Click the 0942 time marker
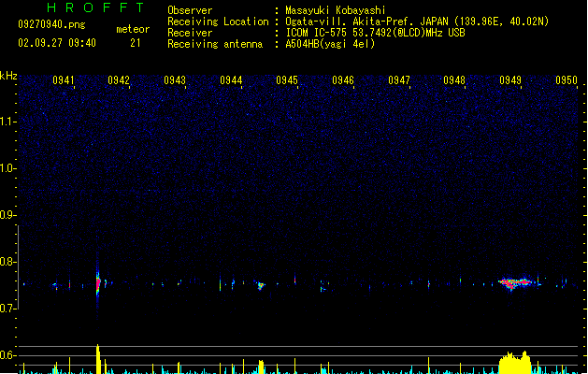Screen dimensions: 588x374 coord(119,80)
